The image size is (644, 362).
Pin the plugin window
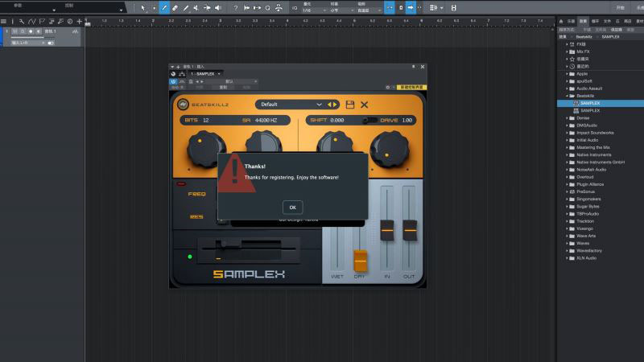413,67
